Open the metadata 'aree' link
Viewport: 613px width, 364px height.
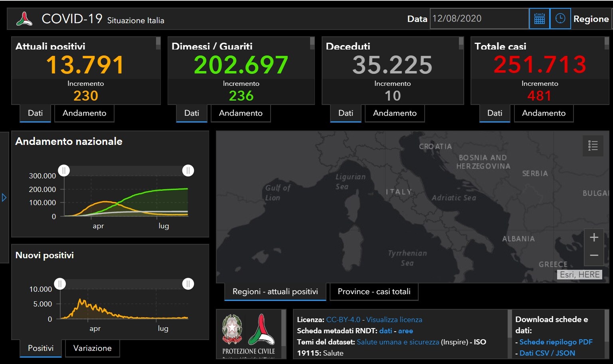pyautogui.click(x=405, y=331)
